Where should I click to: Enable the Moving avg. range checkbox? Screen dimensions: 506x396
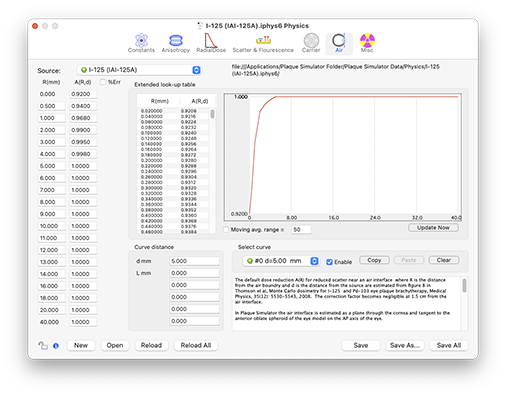click(x=226, y=230)
